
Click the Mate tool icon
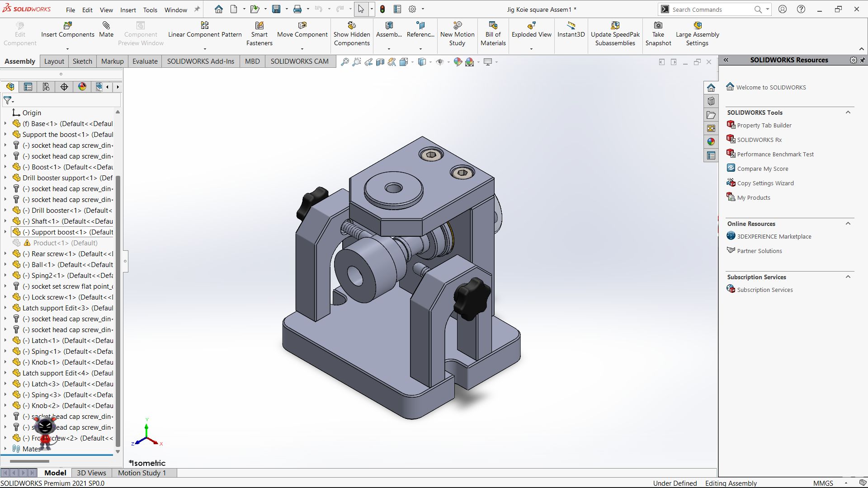(x=106, y=26)
